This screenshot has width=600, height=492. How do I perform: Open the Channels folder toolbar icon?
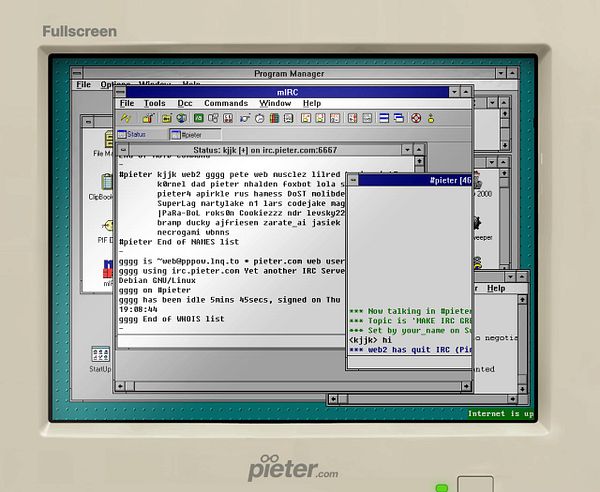point(166,118)
